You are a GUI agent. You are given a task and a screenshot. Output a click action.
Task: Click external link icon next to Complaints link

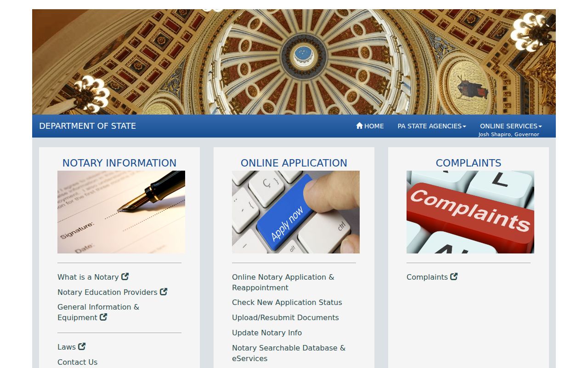coord(454,276)
